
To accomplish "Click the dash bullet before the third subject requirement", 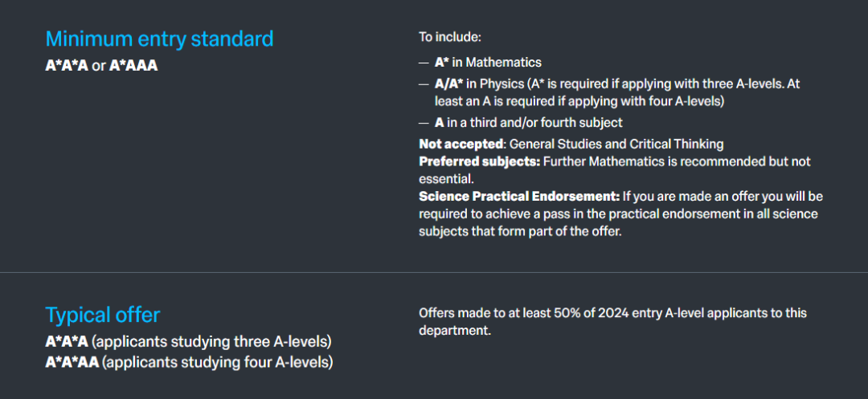I will 424,123.
